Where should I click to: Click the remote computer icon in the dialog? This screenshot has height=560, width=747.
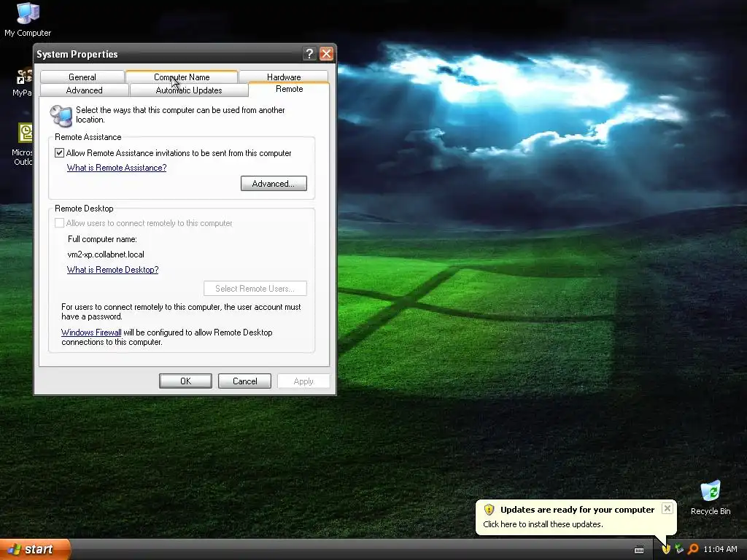[x=61, y=115]
